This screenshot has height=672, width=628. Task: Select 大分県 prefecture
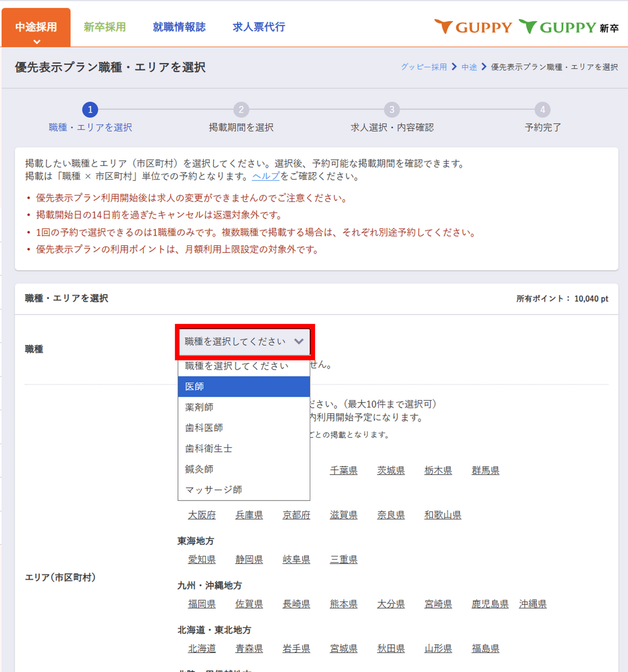tap(391, 604)
